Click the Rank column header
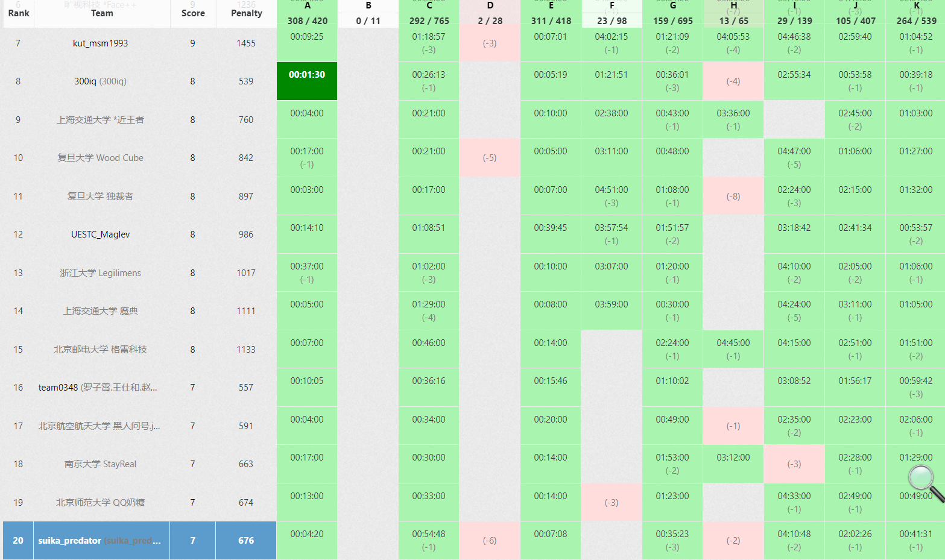 click(19, 13)
